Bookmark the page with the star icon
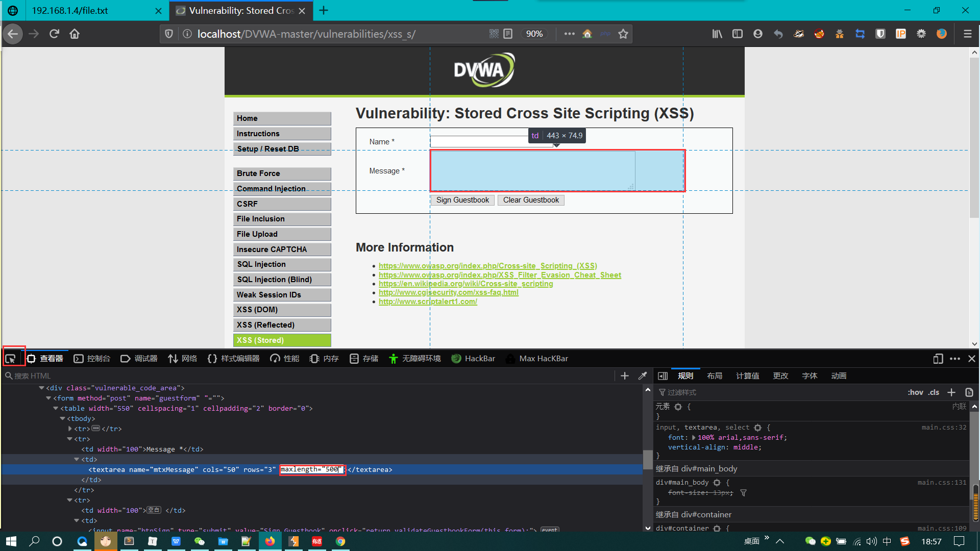 pyautogui.click(x=623, y=34)
